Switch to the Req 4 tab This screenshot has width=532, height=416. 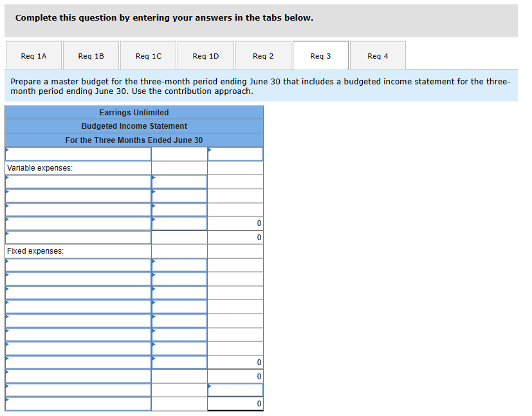click(x=377, y=55)
